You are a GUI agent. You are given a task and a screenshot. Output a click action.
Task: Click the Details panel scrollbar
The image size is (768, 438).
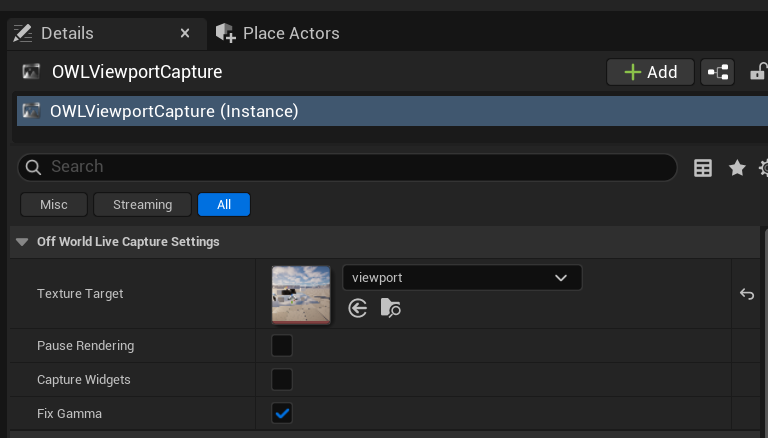pyautogui.click(x=765, y=332)
